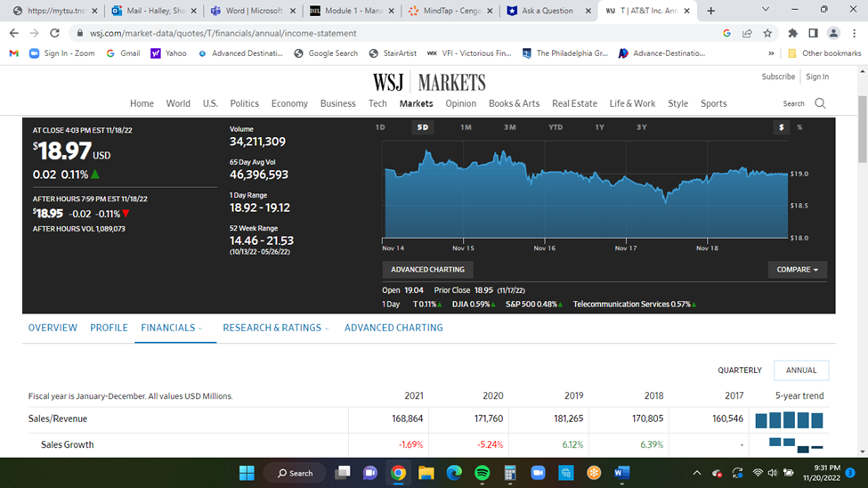This screenshot has width=868, height=488.
Task: Click the taskbar Search box
Action: pyautogui.click(x=295, y=473)
